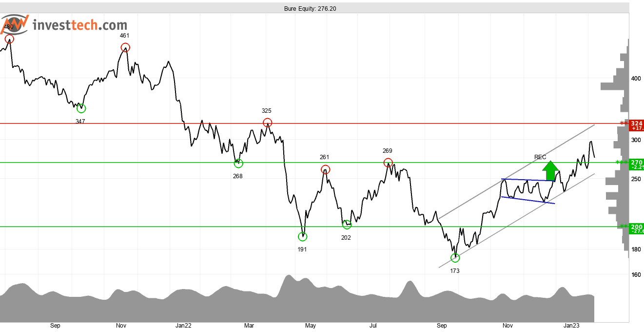Image resolution: width=644 pixels, height=332 pixels.
Task: Click the green circle marking 191
Action: click(x=303, y=237)
